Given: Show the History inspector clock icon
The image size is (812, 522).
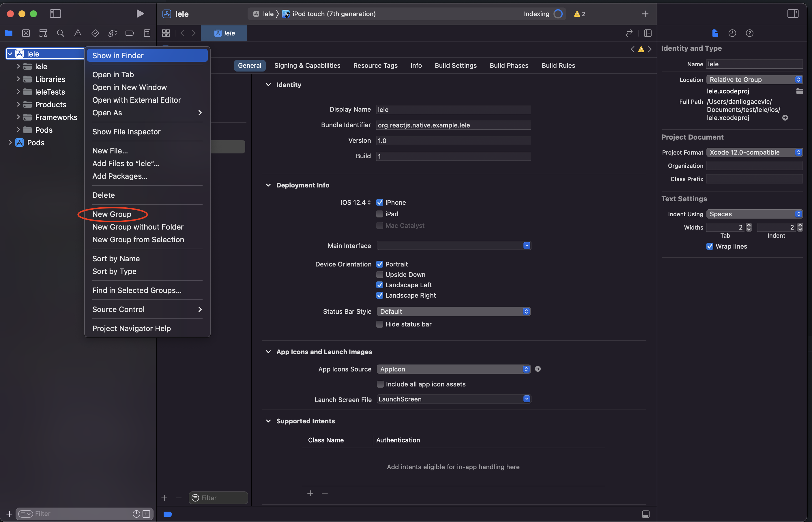Looking at the screenshot, I should click(732, 33).
